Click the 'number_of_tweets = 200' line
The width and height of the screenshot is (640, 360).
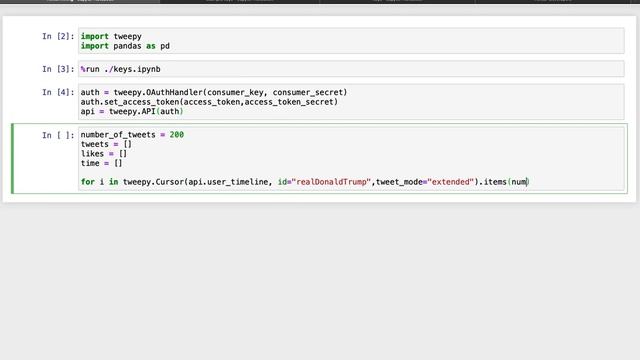(132, 135)
